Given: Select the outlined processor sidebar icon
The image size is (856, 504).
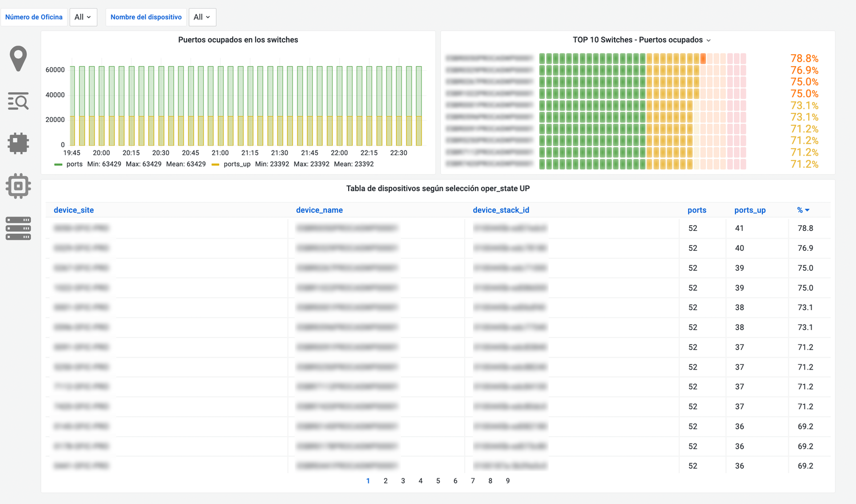Looking at the screenshot, I should coord(18,186).
